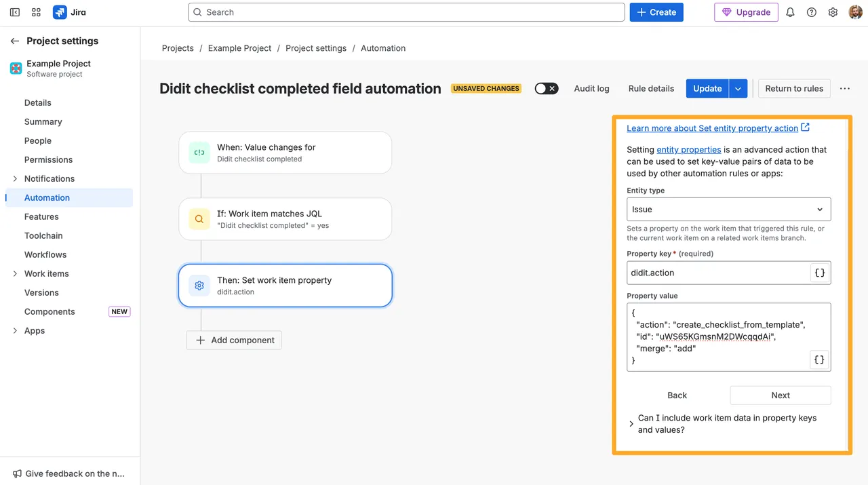Viewport: 868px width, 485px height.
Task: Open People in project settings
Action: click(x=38, y=140)
